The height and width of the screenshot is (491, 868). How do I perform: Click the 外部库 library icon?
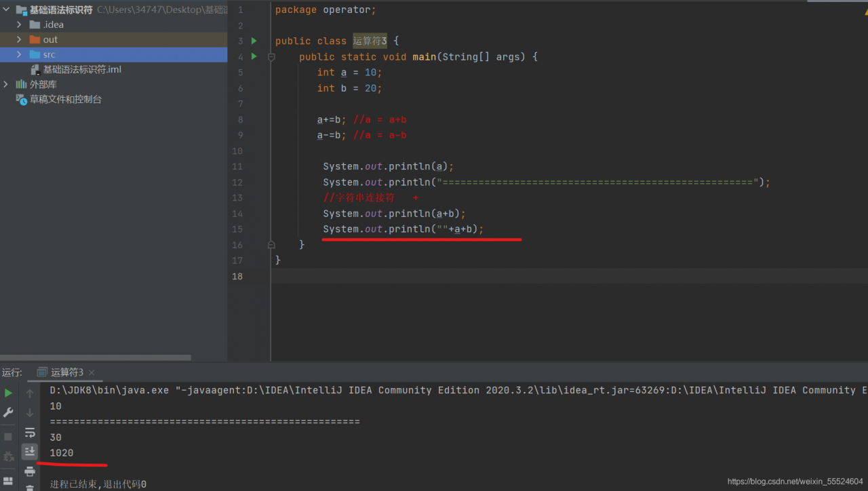click(x=21, y=84)
